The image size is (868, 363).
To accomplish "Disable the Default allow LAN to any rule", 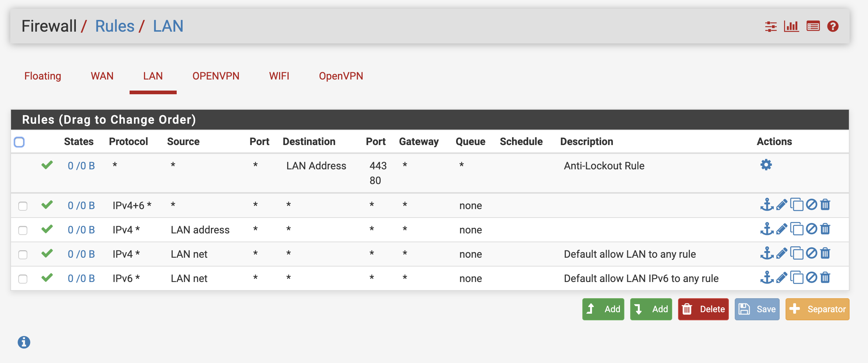I will pyautogui.click(x=811, y=253).
